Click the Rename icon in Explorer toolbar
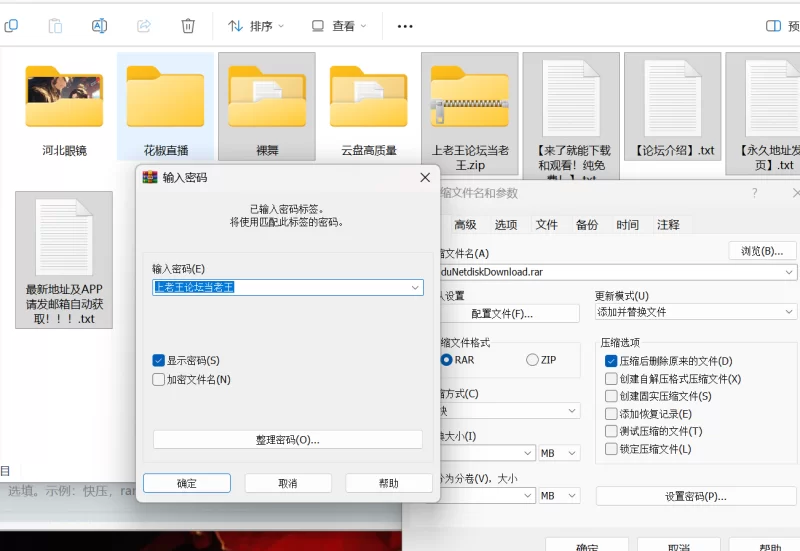 99,26
